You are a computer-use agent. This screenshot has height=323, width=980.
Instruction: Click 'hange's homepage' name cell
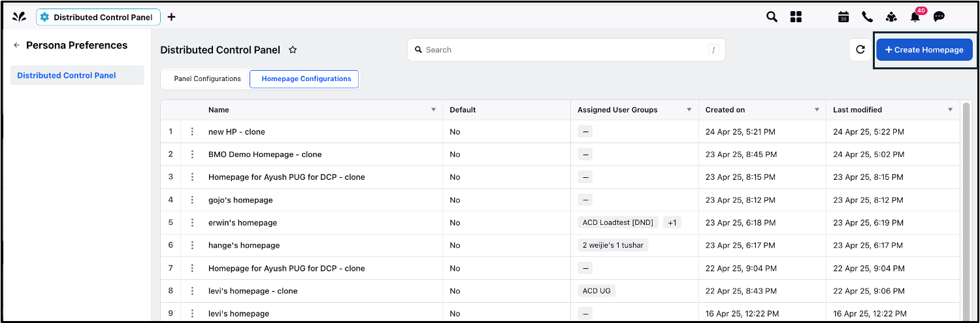pyautogui.click(x=244, y=245)
